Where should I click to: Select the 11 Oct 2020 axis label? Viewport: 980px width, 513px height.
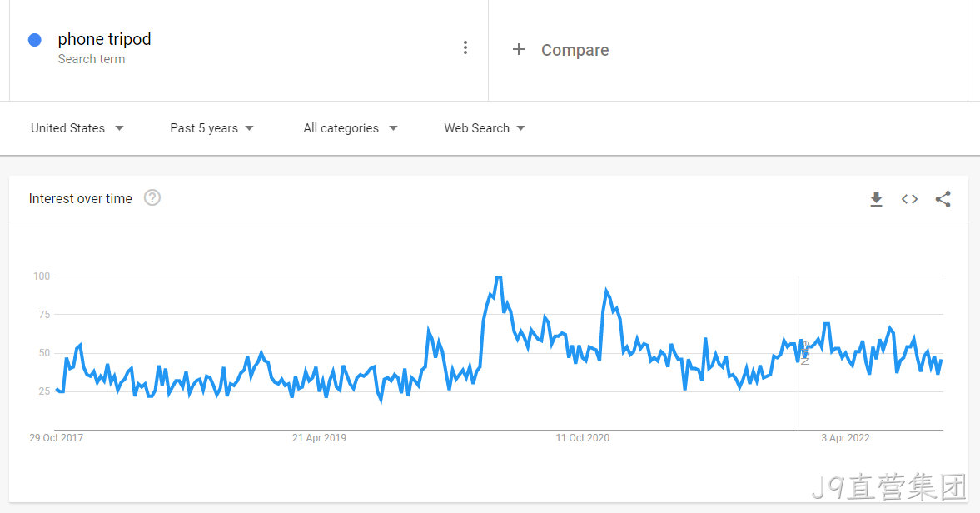583,438
